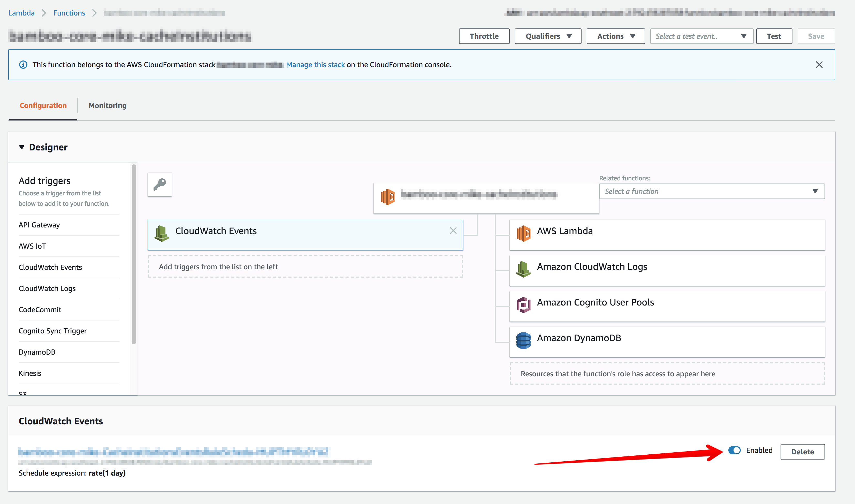This screenshot has height=504, width=855.
Task: Click the triggers list scrollbar
Action: click(134, 254)
